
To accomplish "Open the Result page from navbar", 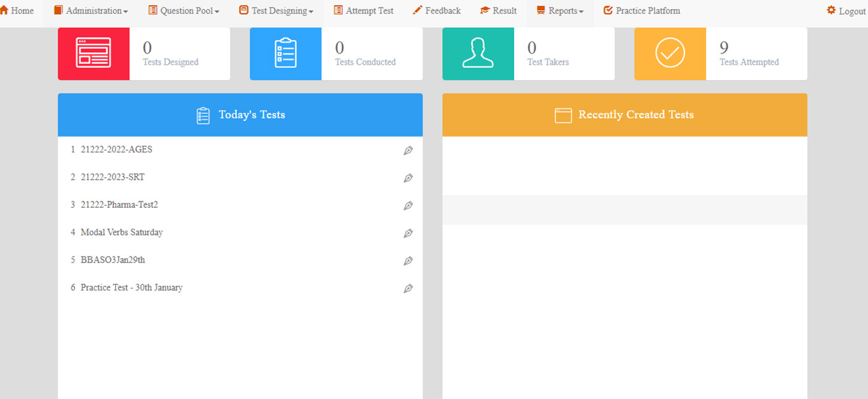I will pyautogui.click(x=498, y=11).
